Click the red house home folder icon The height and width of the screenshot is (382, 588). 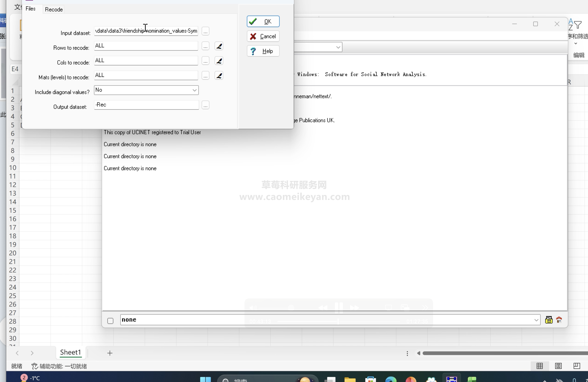point(559,320)
